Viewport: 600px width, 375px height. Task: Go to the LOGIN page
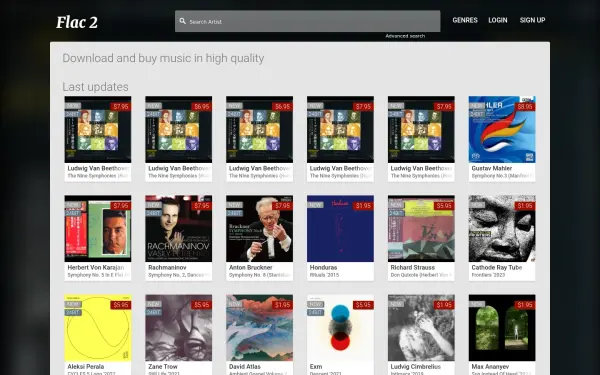coord(498,20)
